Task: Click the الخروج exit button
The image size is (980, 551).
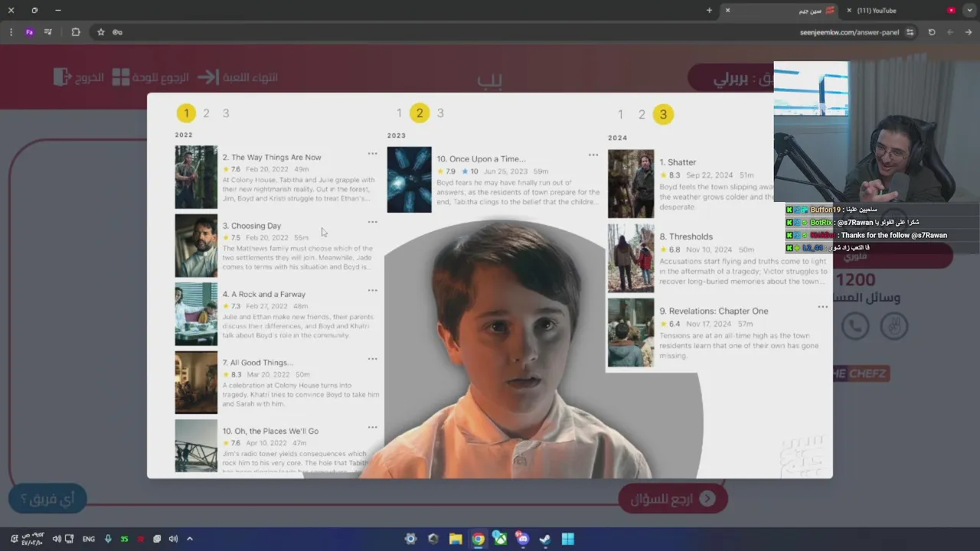Action: coord(78,77)
